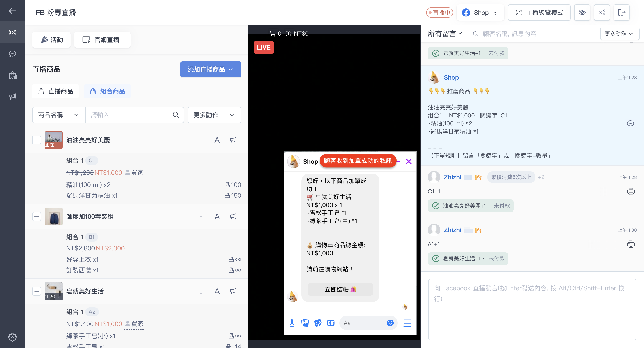This screenshot has height=348, width=644.
Task: Open the hamburger menu in Messenger chat
Action: click(407, 323)
